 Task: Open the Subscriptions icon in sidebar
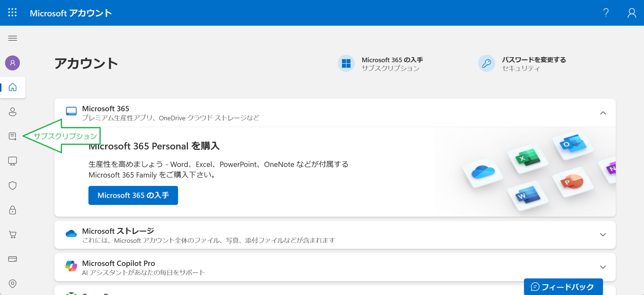(12, 136)
